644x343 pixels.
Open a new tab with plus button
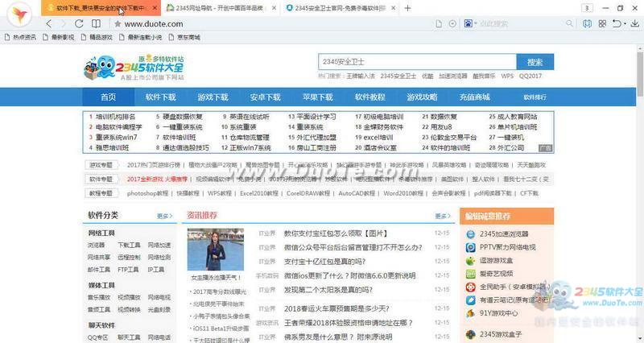tap(407, 8)
